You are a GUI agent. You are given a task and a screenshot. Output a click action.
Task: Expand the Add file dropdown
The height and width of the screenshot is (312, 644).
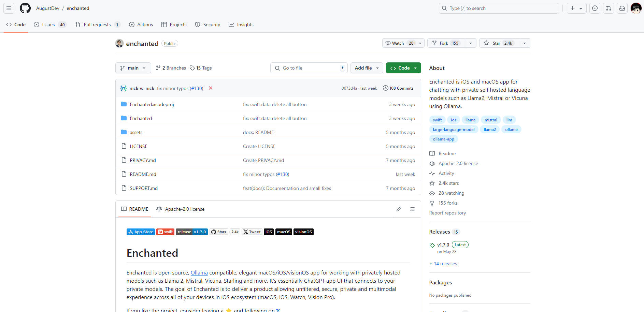click(x=367, y=68)
